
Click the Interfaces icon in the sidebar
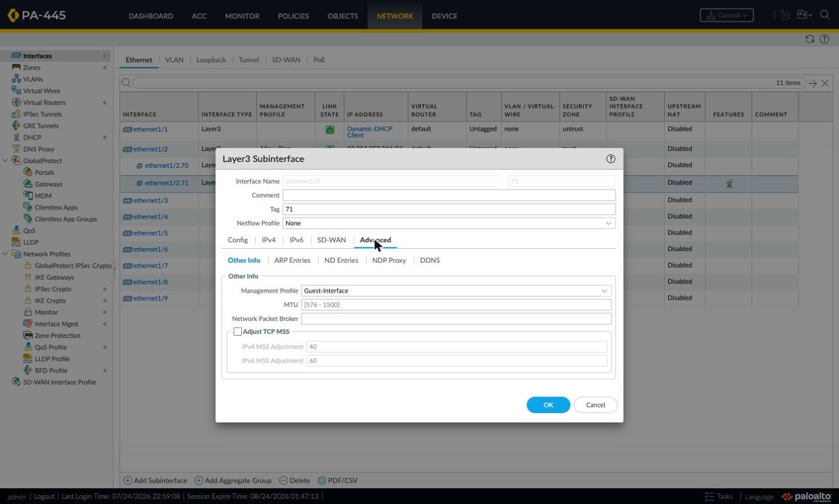point(16,56)
